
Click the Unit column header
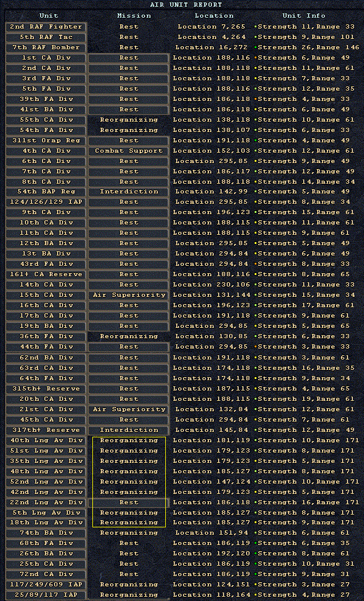pos(49,16)
